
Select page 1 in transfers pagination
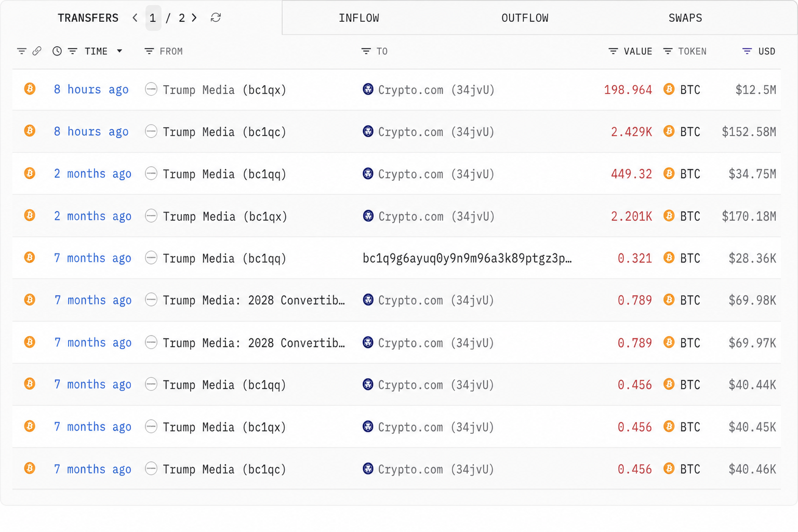coord(153,18)
